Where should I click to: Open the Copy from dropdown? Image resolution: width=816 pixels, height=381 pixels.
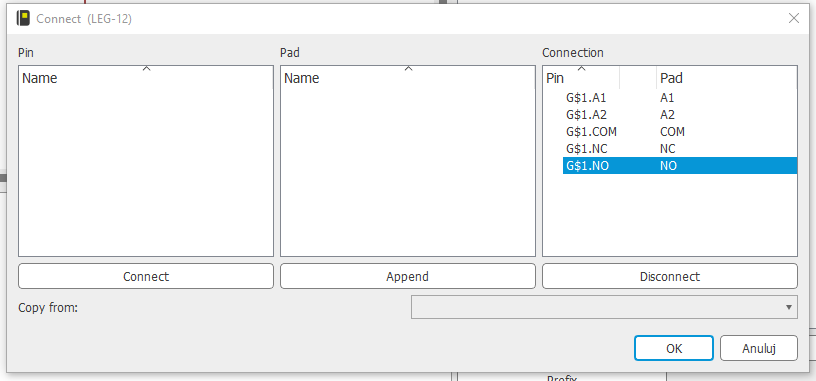604,307
